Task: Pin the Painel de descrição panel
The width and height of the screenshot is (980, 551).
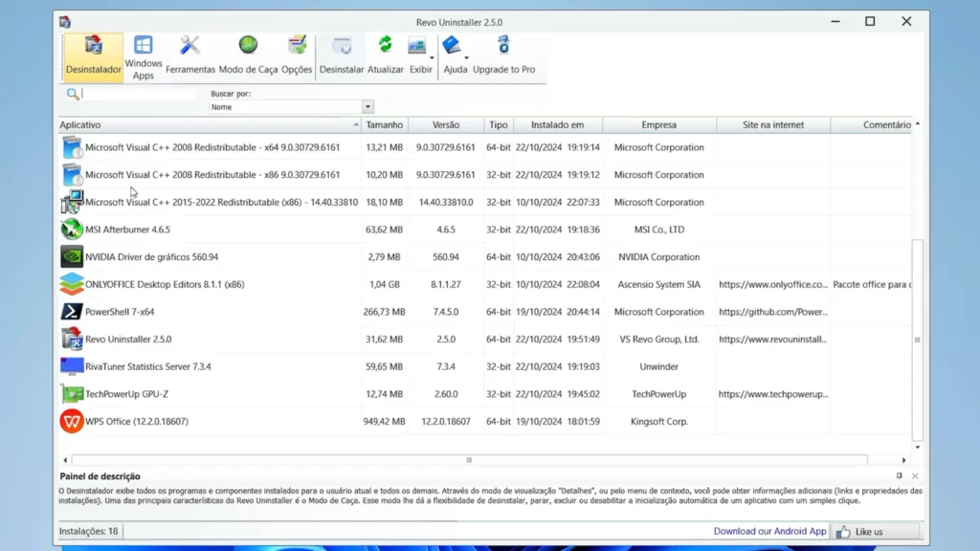Action: (899, 475)
